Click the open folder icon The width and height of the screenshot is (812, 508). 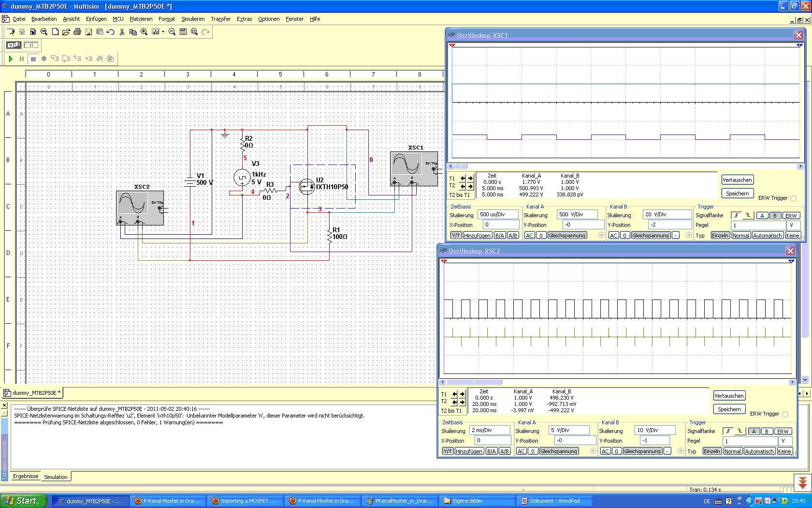point(66,32)
